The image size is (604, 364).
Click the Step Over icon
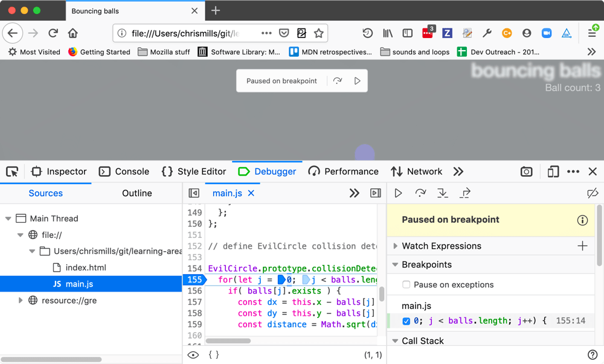[420, 193]
